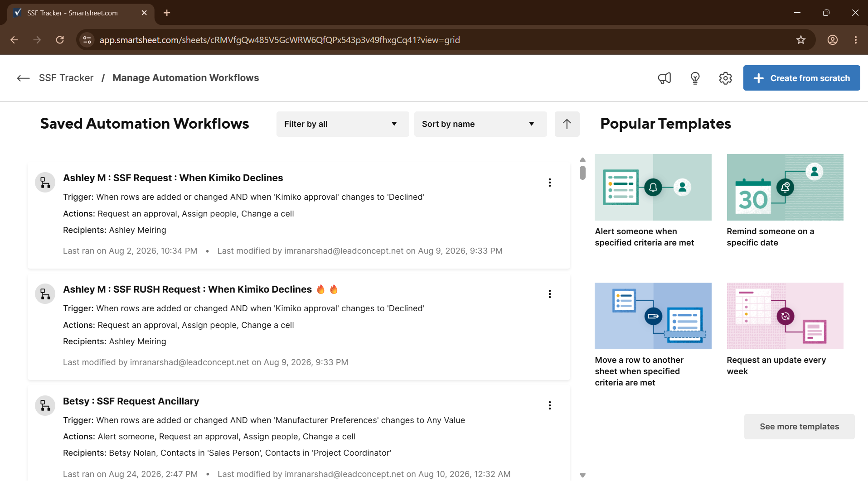Select Move a row to another sheet thumbnail
The height and width of the screenshot is (486, 868).
point(653,316)
